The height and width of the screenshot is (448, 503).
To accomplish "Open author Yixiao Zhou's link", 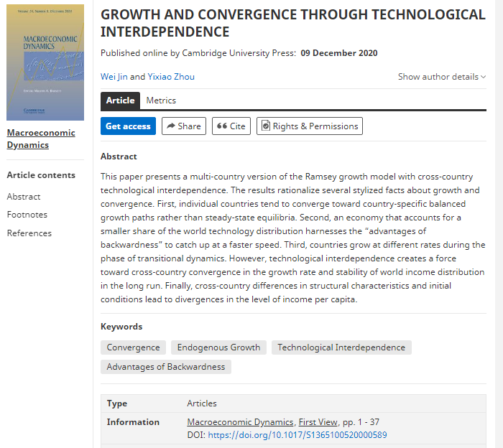I will click(x=171, y=77).
